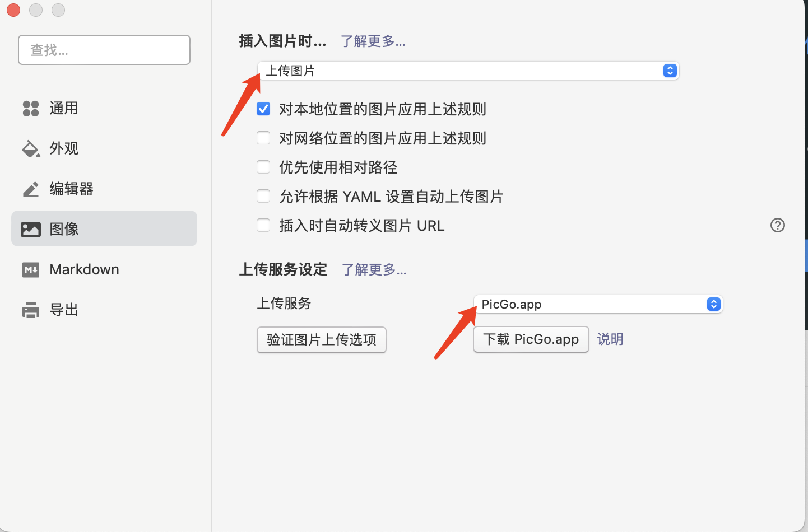The width and height of the screenshot is (808, 532).
Task: Open 了解更多 link beside 上传服务设定
Action: (374, 270)
